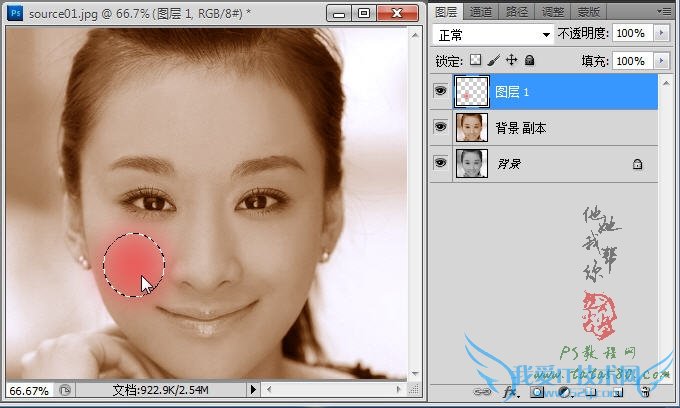The width and height of the screenshot is (680, 408).
Task: Open fill 填充 slider arrow
Action: tap(661, 61)
